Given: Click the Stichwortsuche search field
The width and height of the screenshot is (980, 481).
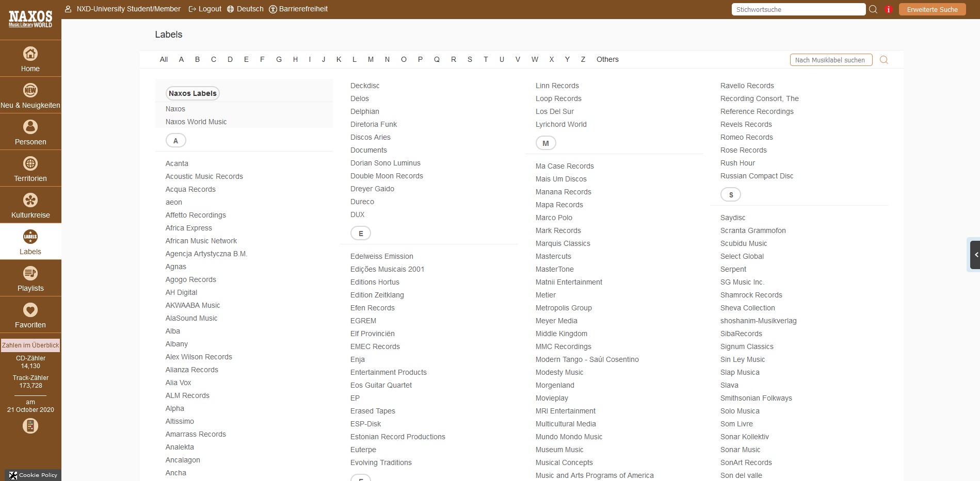Looking at the screenshot, I should (798, 9).
